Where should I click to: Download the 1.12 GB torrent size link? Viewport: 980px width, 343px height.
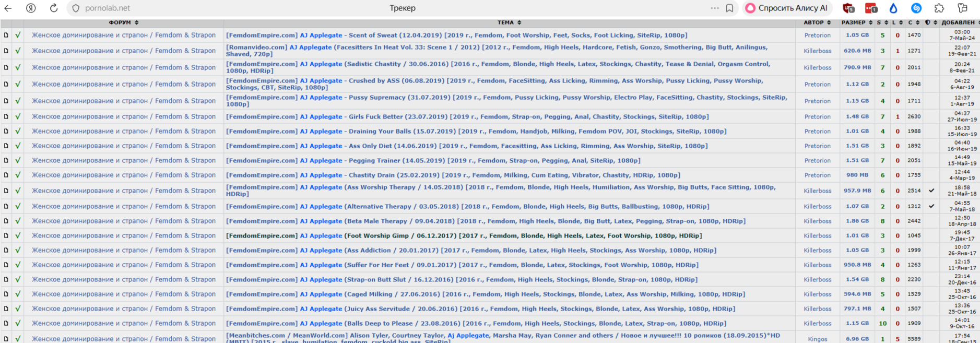[857, 84]
